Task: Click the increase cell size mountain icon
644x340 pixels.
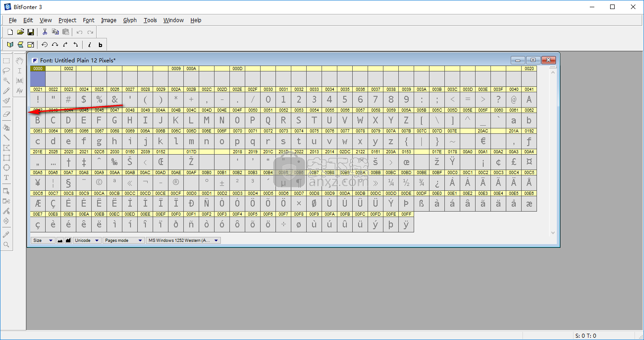Action: [68, 241]
